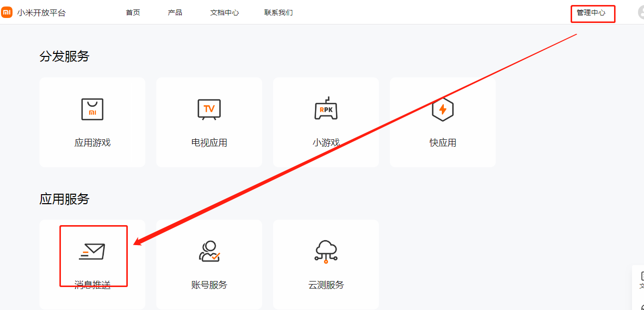Click the Xiaomi MI logo icon
644x310 pixels.
pos(6,12)
